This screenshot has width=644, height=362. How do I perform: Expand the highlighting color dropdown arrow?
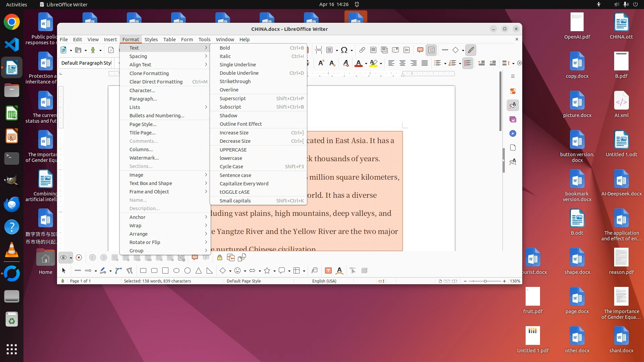coord(381,63)
